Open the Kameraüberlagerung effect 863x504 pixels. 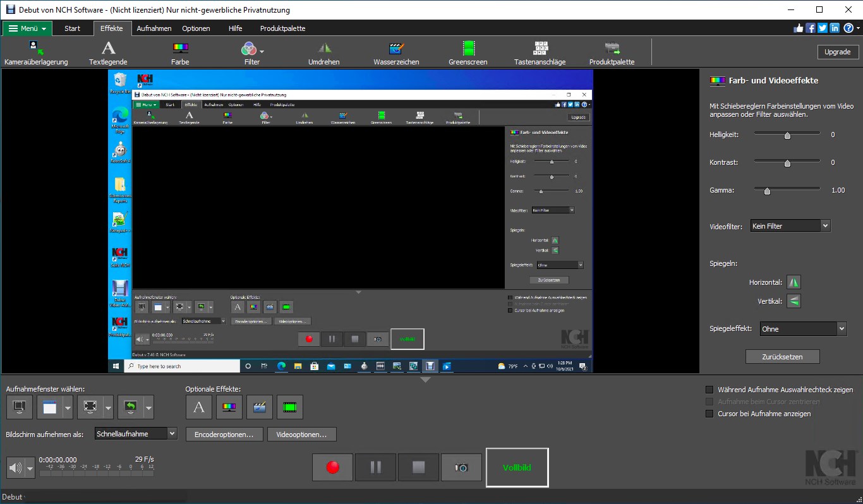(x=36, y=52)
